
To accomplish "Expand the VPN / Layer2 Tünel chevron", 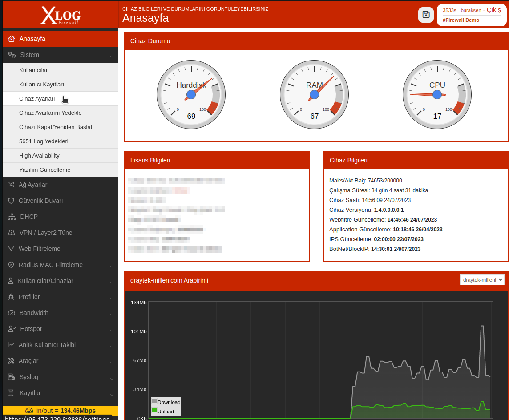I will [x=112, y=234].
